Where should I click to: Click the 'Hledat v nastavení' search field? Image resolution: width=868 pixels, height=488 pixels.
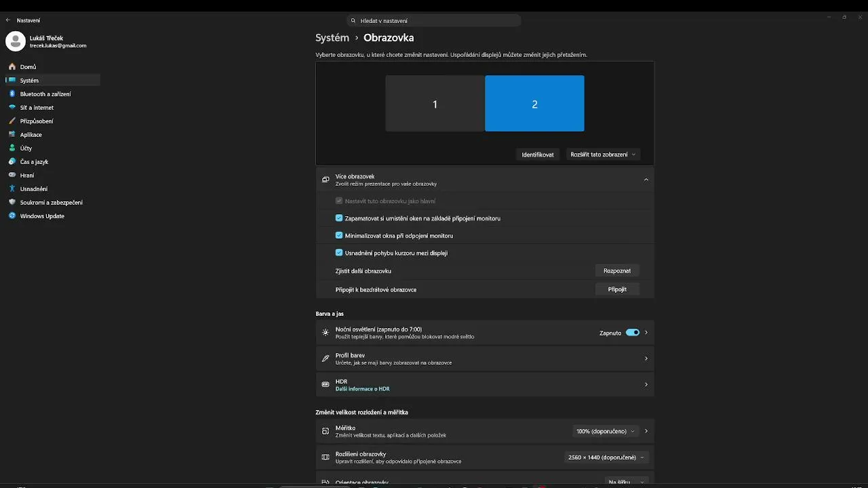click(434, 21)
